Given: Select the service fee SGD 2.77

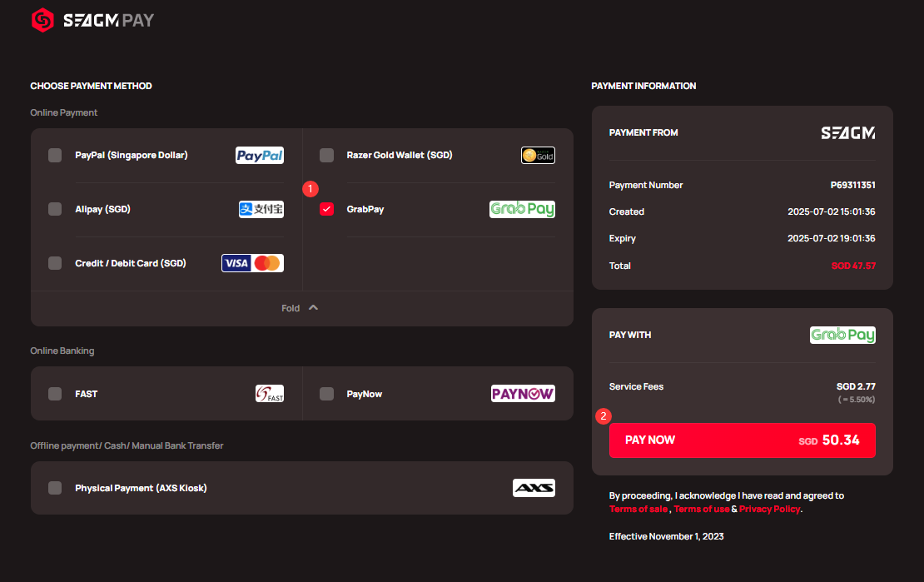Looking at the screenshot, I should point(856,386).
